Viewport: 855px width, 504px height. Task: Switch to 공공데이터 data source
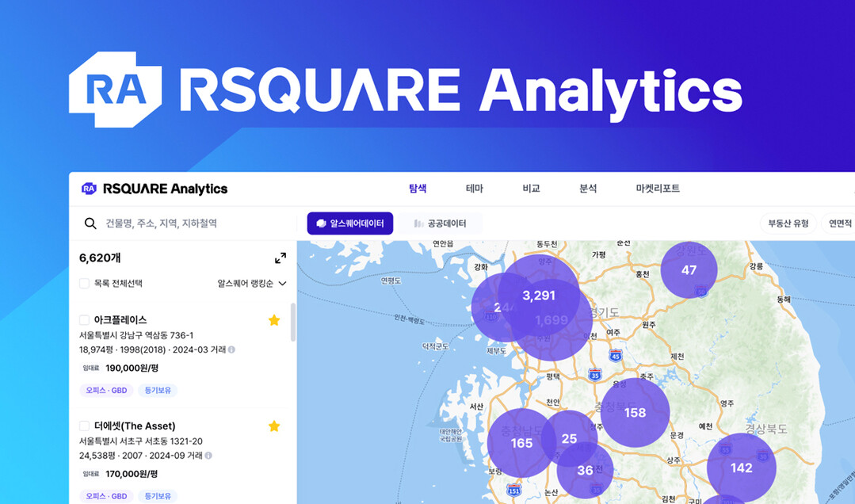(440, 223)
